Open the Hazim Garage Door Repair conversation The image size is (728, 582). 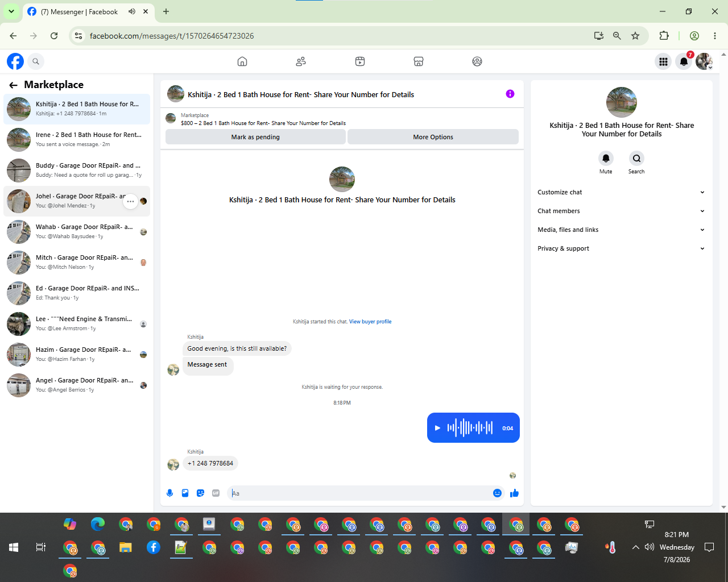(x=77, y=354)
